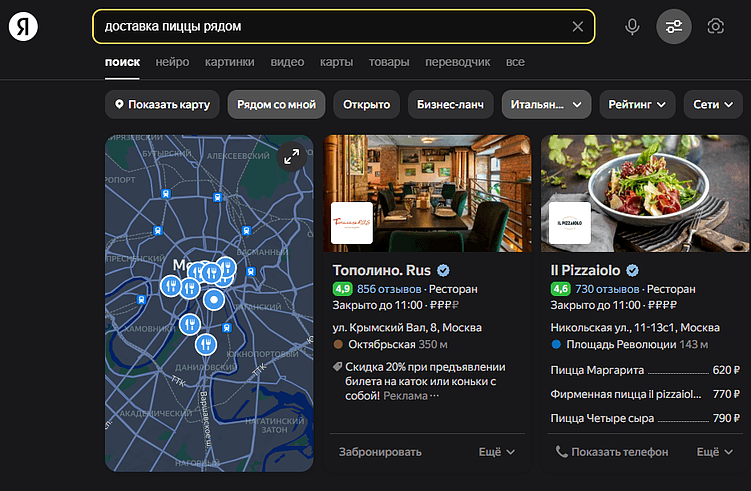Switch to the нейро tab
Image resolution: width=751 pixels, height=491 pixels.
(172, 62)
